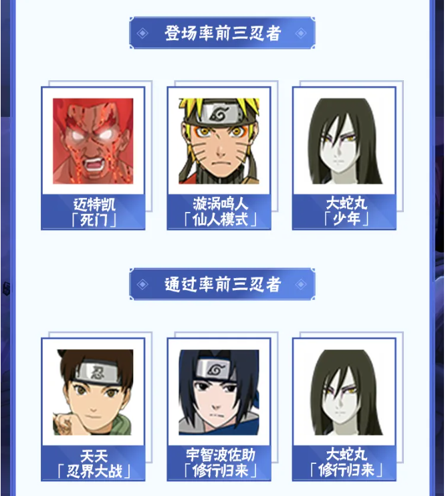Image resolution: width=448 pixels, height=496 pixels.
Task: Select the 天天 忍界大战 portrait
Action: click(x=93, y=392)
